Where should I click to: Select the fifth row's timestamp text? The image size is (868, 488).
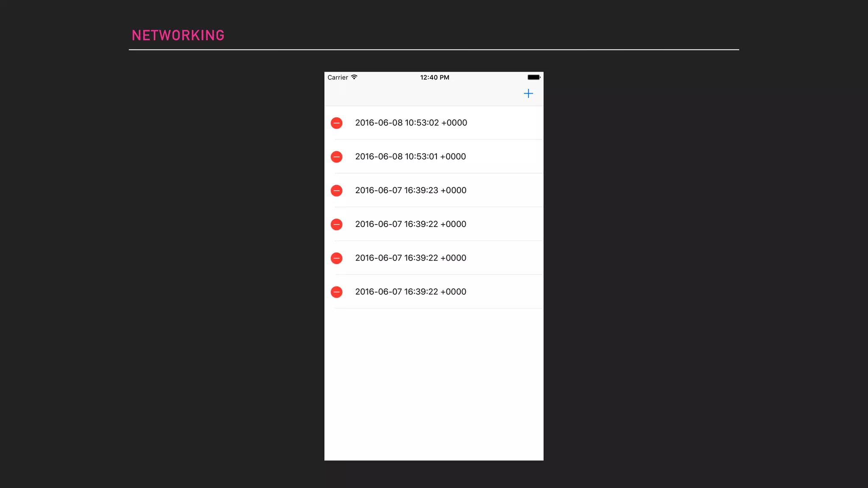410,258
